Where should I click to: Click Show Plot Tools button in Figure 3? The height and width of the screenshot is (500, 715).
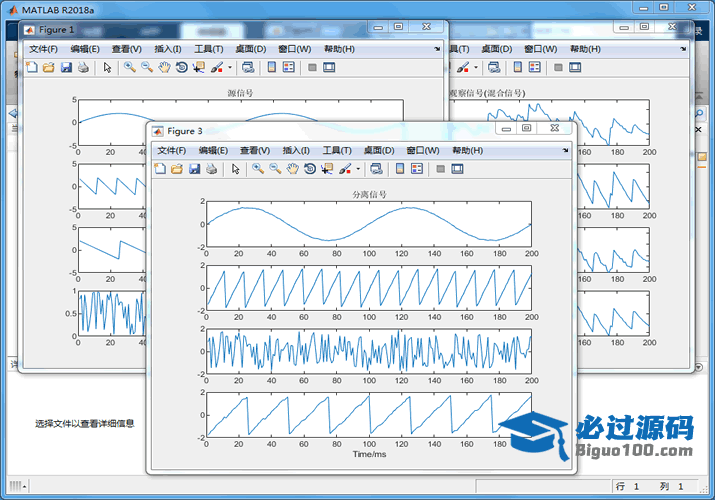pos(457,169)
